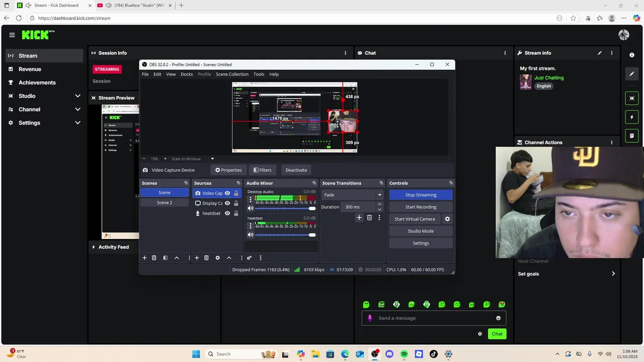
Task: Expand Channel section in Kick sidebar
Action: [77, 109]
